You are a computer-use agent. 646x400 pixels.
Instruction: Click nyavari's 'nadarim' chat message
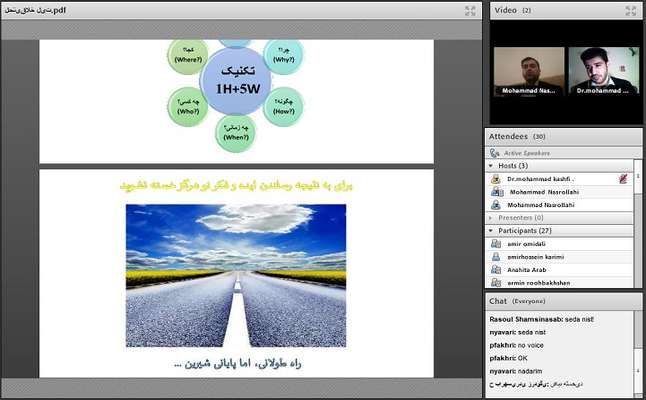[x=516, y=371]
